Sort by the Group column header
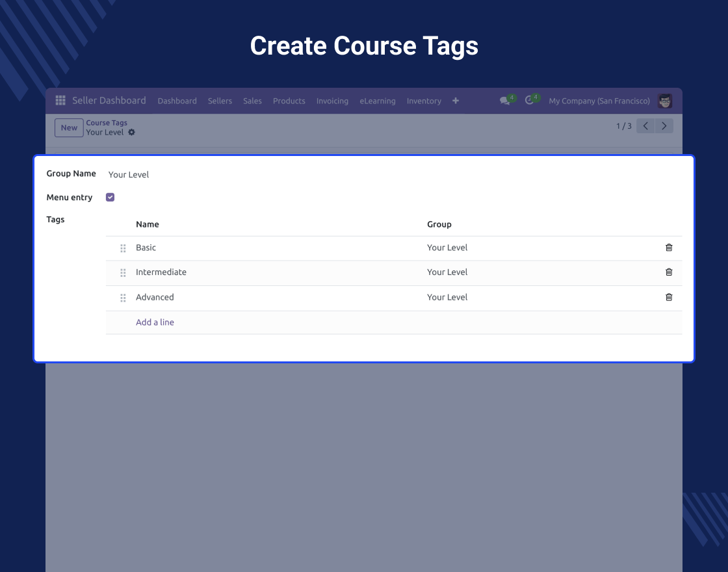 click(439, 224)
